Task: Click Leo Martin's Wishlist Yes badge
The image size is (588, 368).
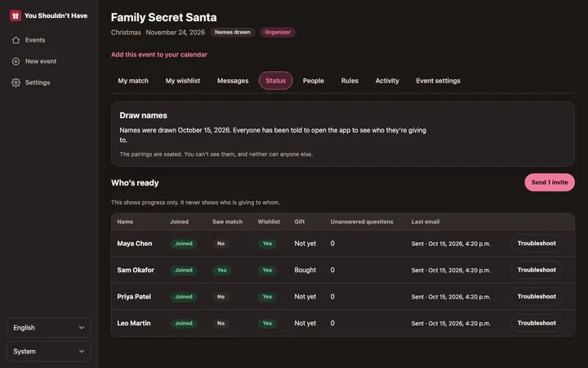Action: point(267,323)
